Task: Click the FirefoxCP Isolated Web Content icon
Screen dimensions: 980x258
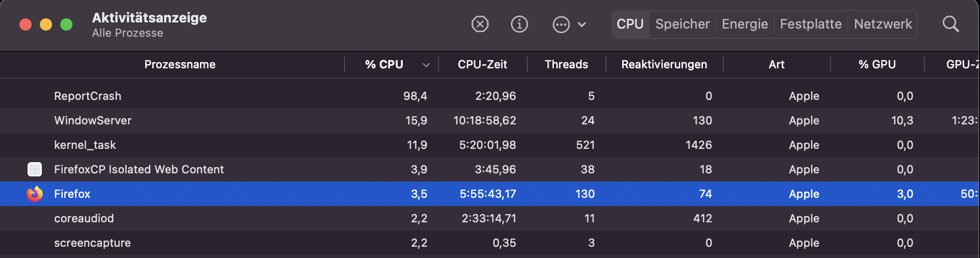Action: [35, 169]
